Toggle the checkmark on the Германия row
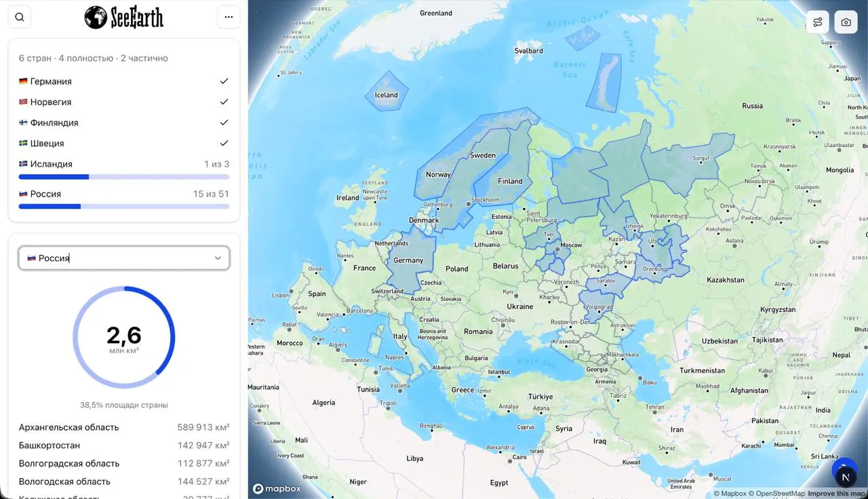Viewport: 868px width, 499px height. [224, 81]
